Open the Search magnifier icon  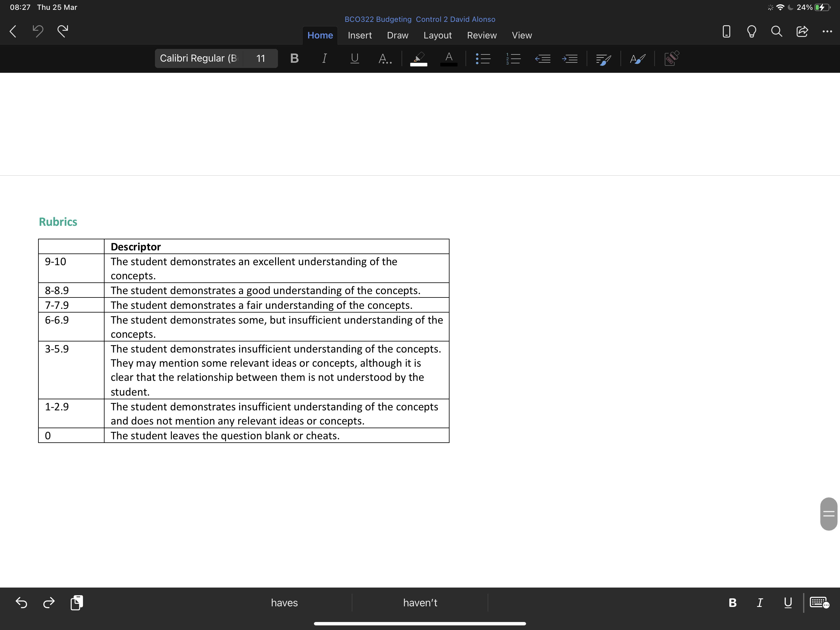click(x=777, y=31)
